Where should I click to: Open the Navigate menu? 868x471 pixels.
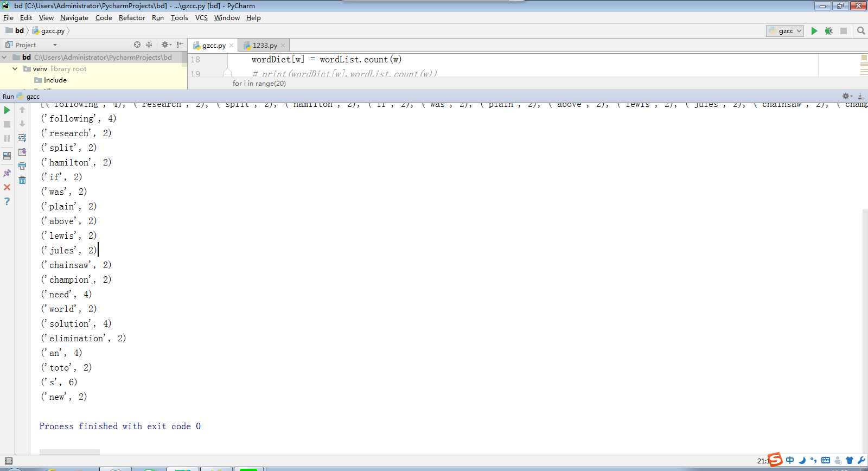74,17
